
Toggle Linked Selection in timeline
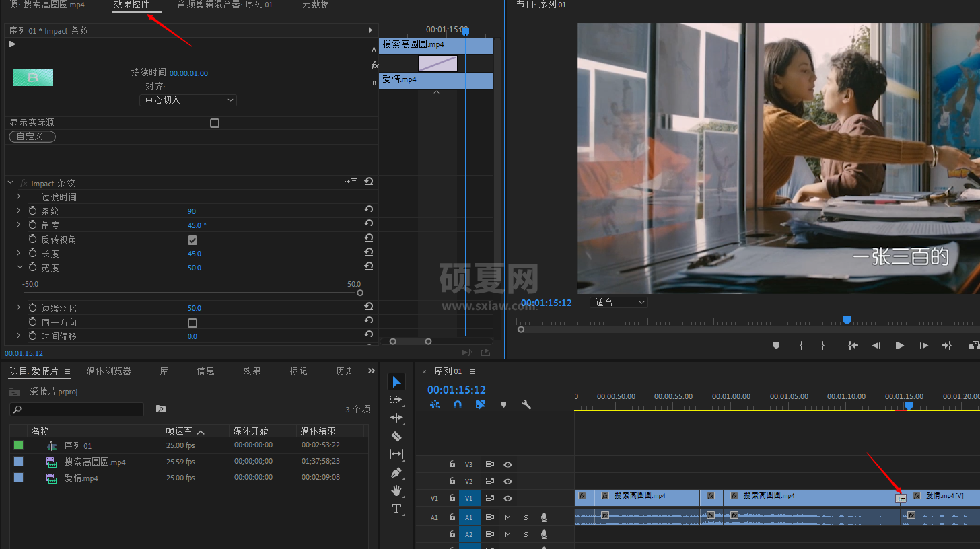[x=481, y=404]
